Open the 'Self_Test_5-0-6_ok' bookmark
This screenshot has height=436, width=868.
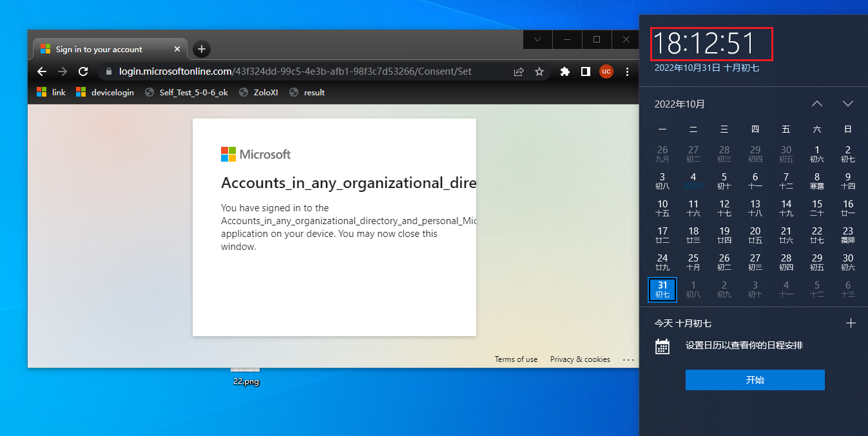(x=186, y=92)
